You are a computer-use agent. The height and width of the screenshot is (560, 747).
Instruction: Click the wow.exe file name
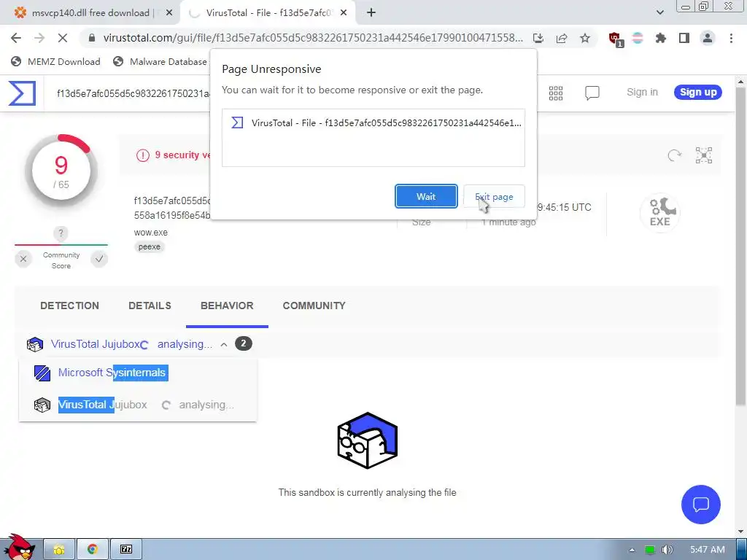pos(150,233)
